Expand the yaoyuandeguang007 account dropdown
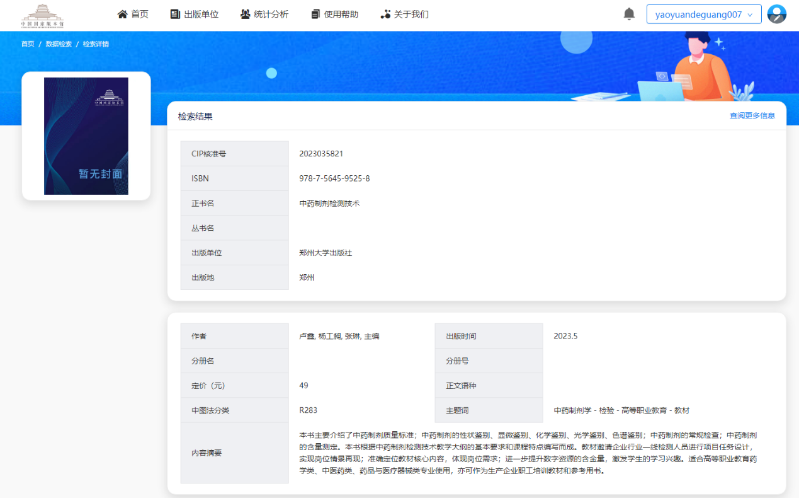The height and width of the screenshot is (498, 799). pyautogui.click(x=704, y=14)
